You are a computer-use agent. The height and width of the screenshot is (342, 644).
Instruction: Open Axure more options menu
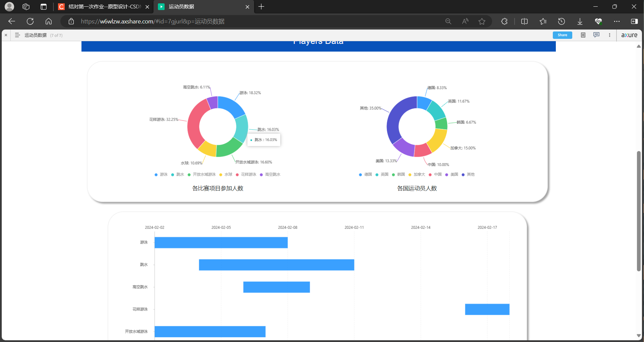click(609, 35)
